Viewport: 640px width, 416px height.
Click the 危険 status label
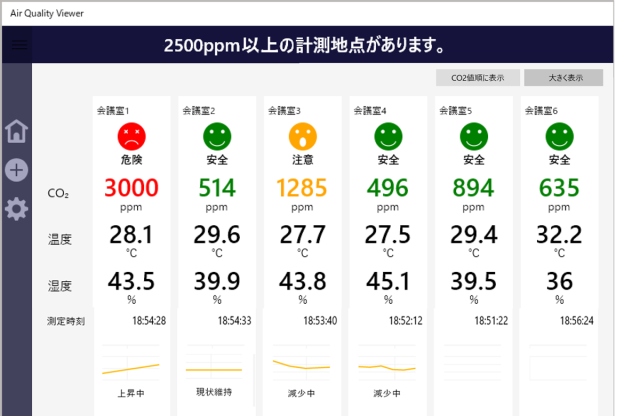coord(131,160)
